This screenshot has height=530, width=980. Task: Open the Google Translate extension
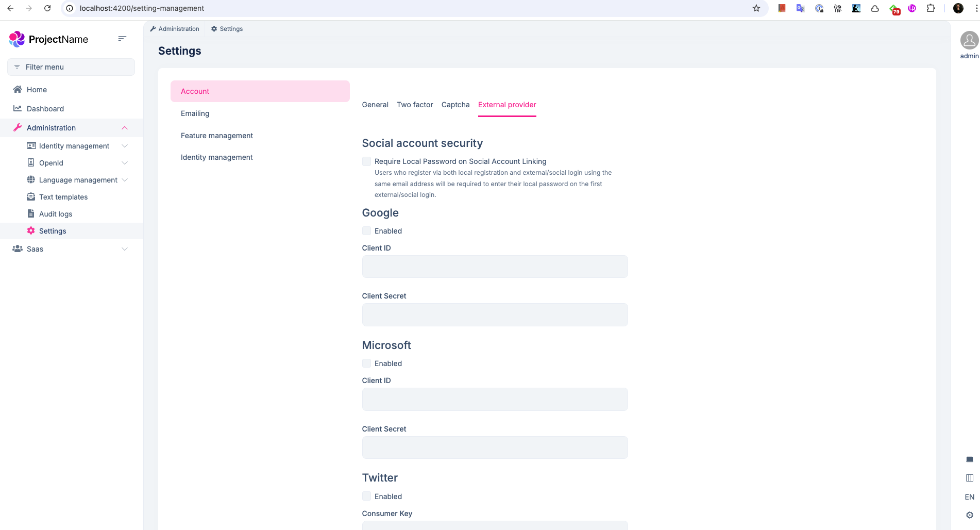[x=800, y=8]
